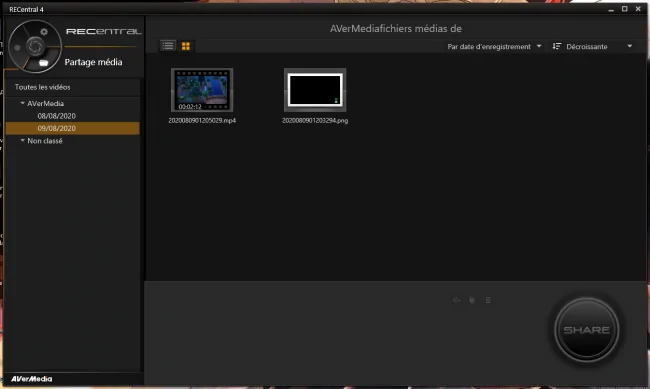Image resolution: width=650 pixels, height=389 pixels.
Task: Click the first dimmed icon in bottom panel
Action: 456,300
